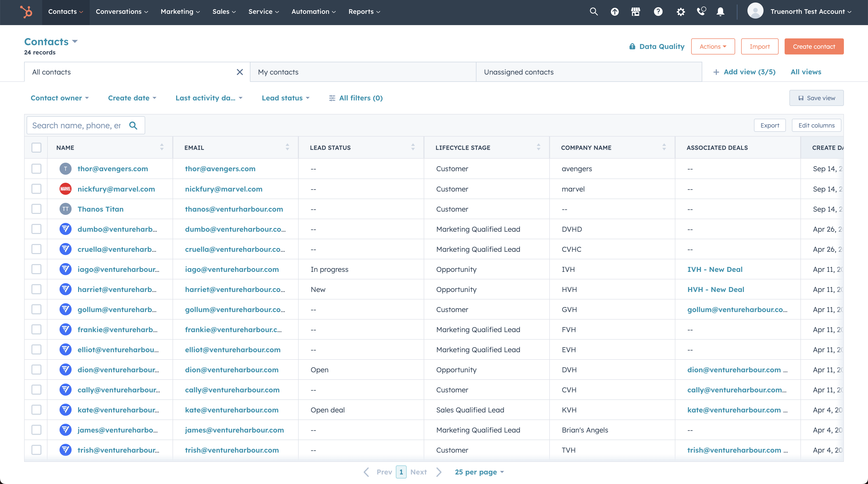Open the IVH - New Deal link
Image resolution: width=868 pixels, height=484 pixels.
(x=715, y=269)
